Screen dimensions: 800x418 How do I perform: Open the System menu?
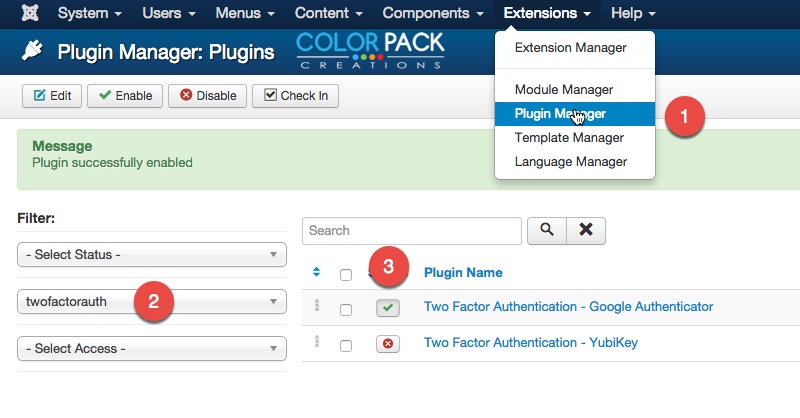tap(89, 13)
